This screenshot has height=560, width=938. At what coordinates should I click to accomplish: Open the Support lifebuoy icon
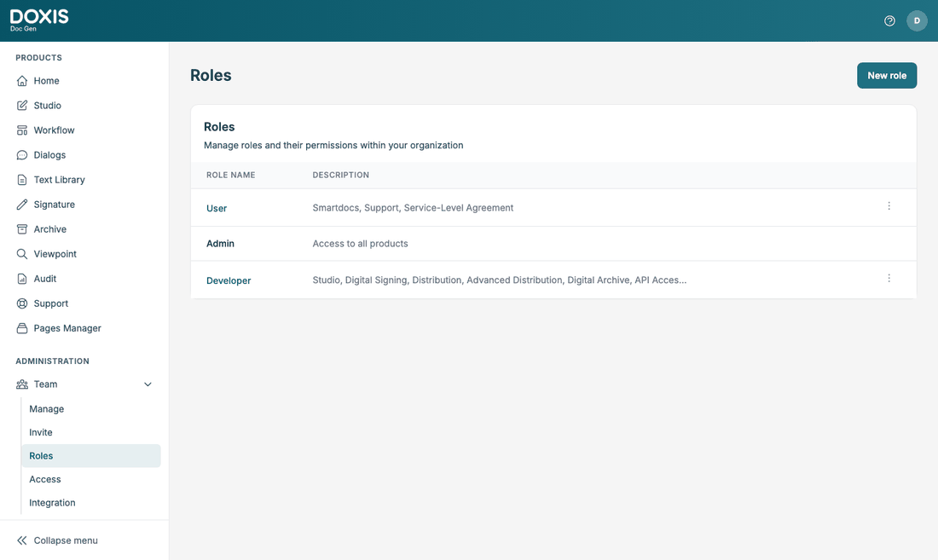(x=22, y=303)
